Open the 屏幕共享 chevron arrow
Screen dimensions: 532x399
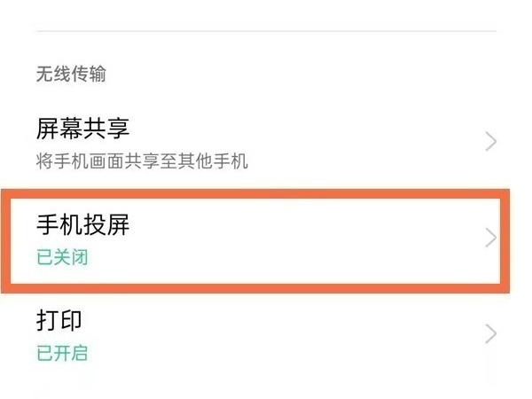click(x=492, y=142)
